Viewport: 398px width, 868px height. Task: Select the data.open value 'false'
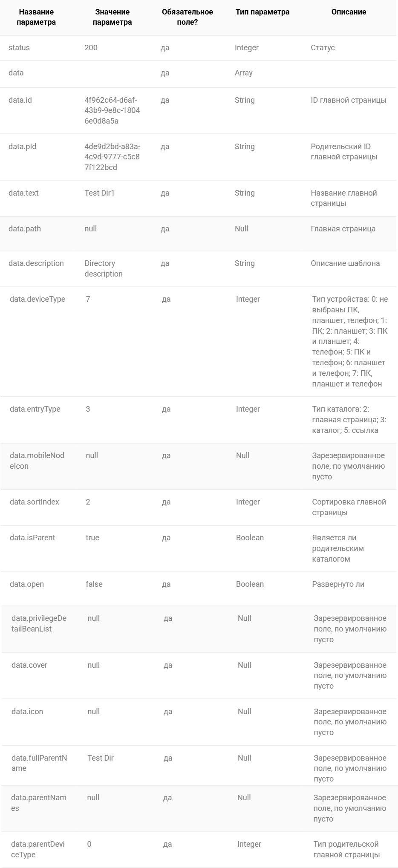click(94, 584)
